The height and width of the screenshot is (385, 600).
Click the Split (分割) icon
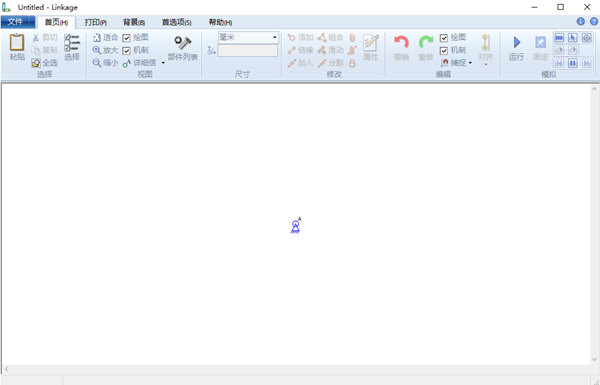tap(322, 63)
